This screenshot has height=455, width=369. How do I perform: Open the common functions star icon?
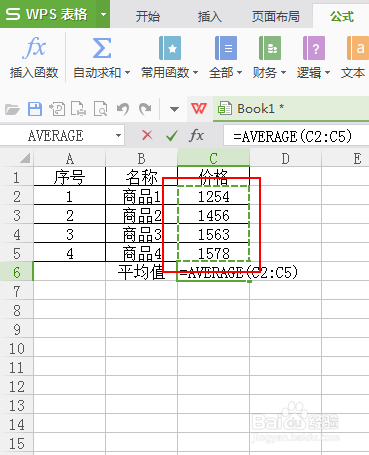coord(170,48)
